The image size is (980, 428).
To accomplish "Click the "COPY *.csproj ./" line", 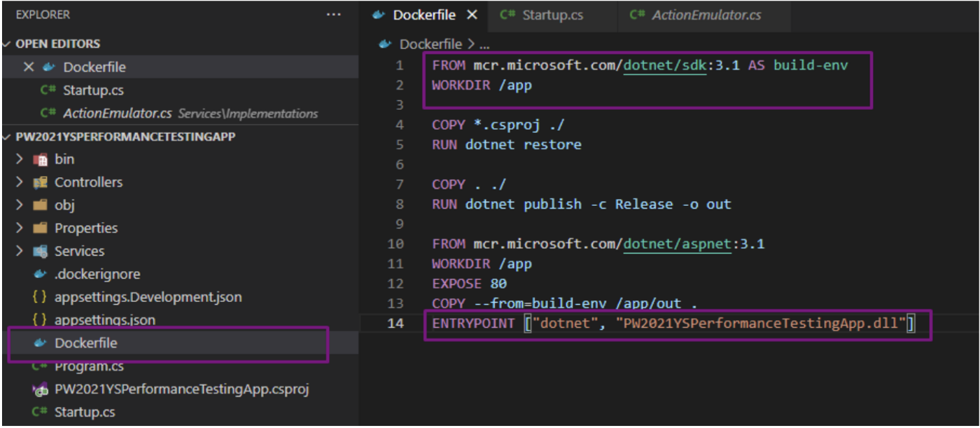I will pyautogui.click(x=498, y=125).
